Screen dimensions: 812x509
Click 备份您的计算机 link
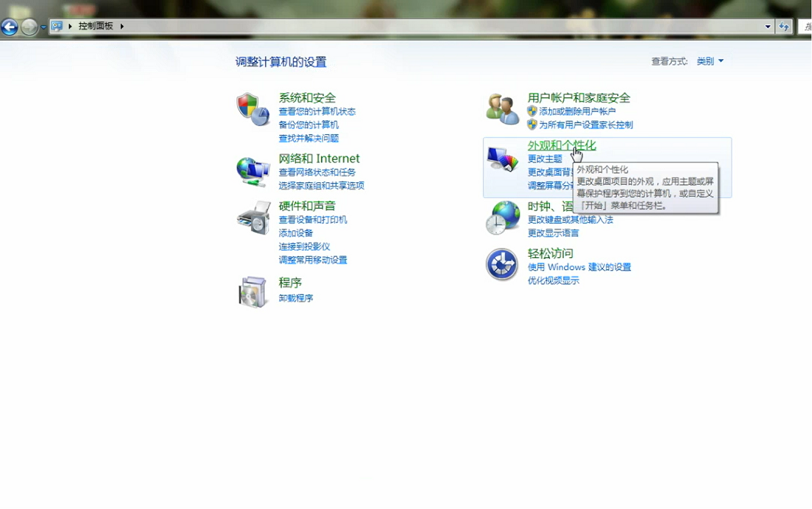309,125
